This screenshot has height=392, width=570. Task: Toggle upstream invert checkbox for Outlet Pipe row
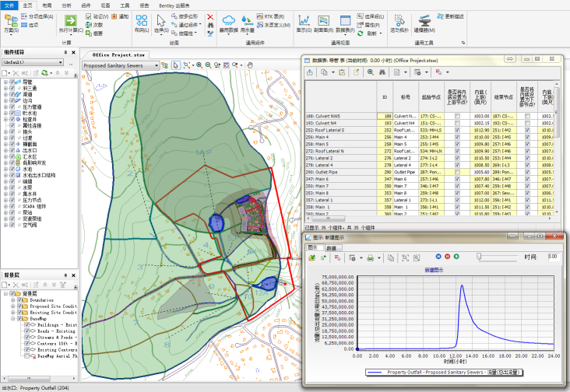(x=457, y=172)
